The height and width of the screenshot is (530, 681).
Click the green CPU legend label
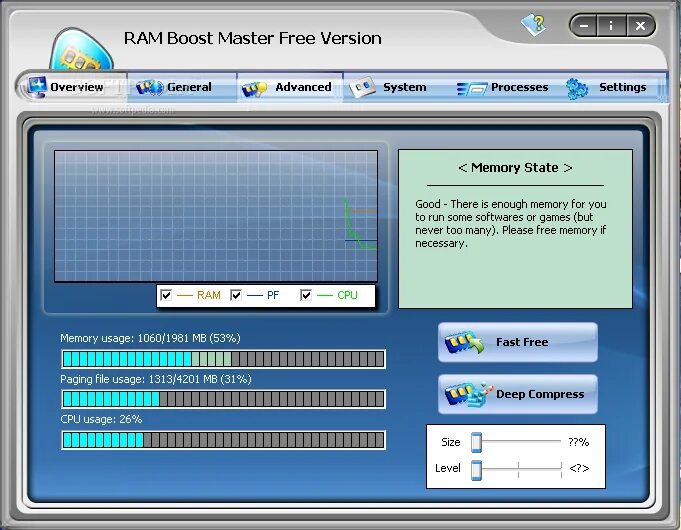[x=347, y=295]
